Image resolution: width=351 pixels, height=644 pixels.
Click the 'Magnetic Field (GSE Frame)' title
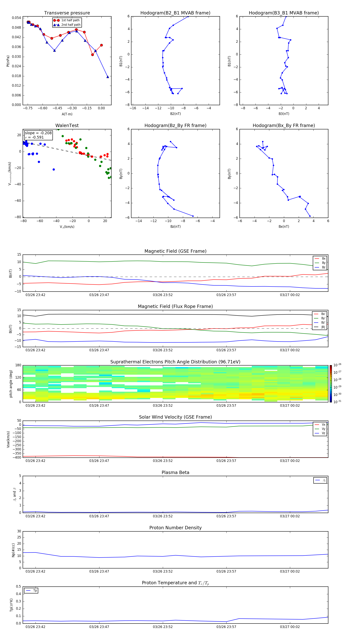(175, 251)
